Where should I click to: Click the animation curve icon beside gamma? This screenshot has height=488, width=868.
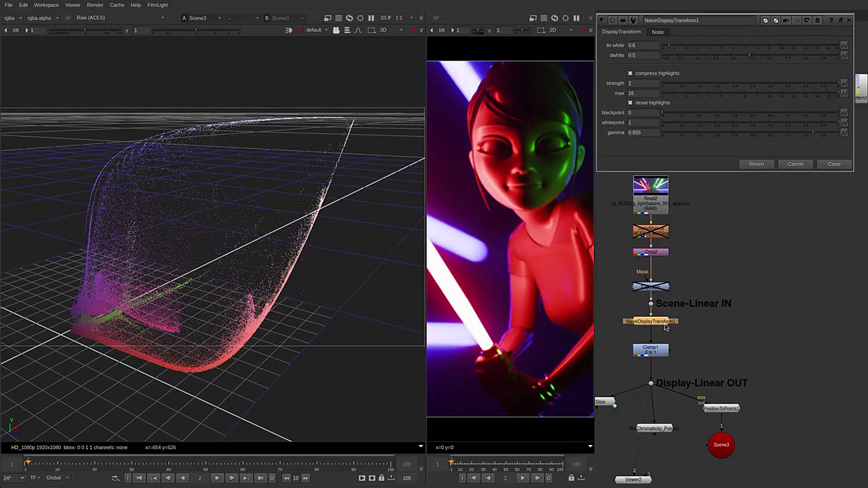844,132
